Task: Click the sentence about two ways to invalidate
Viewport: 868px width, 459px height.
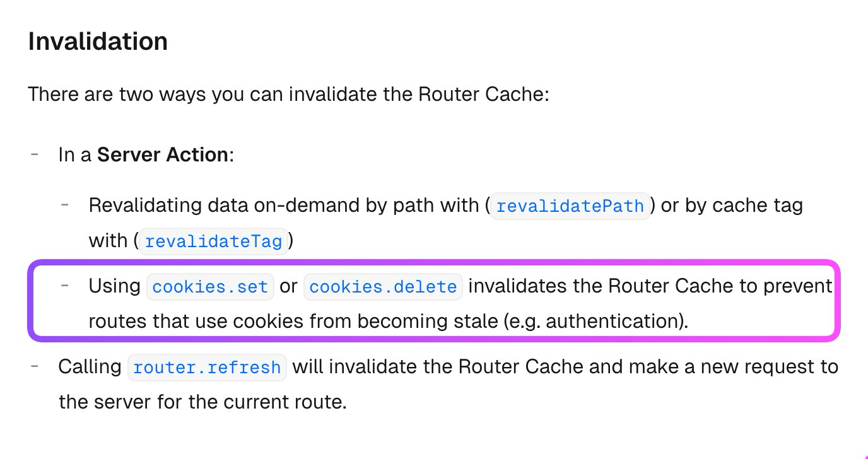Action: (x=289, y=95)
